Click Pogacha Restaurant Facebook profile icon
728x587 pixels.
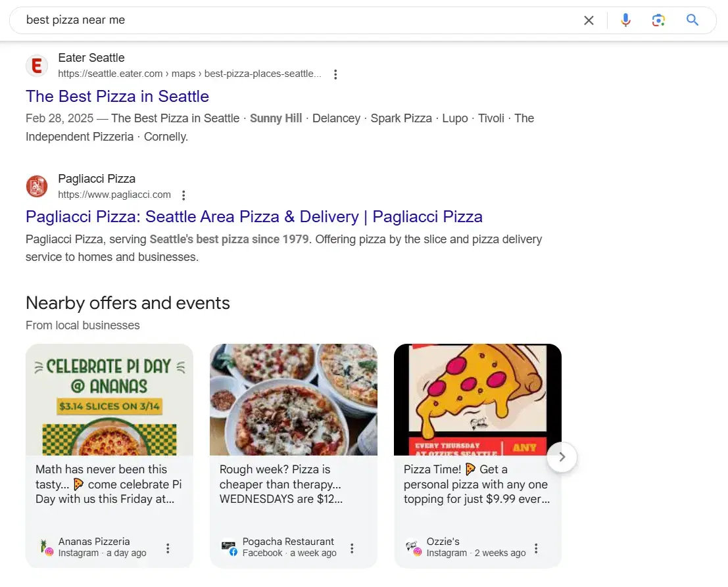[229, 547]
